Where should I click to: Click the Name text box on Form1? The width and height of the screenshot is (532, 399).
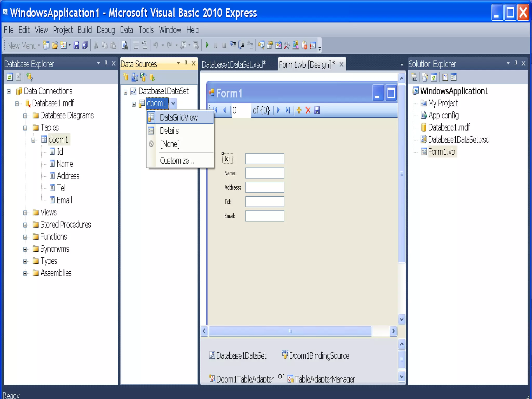pyautogui.click(x=264, y=173)
